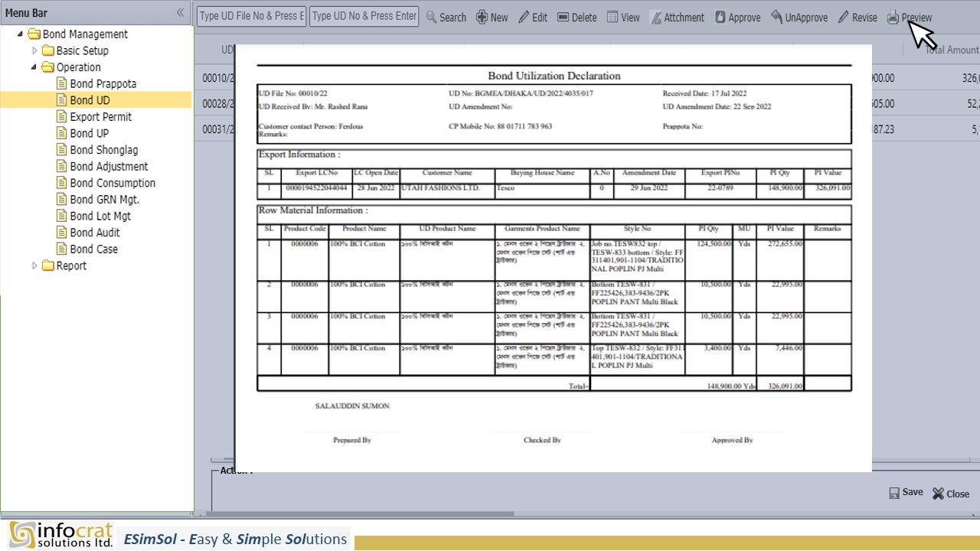Click the Save disk icon
This screenshot has width=980, height=551.
tap(893, 494)
